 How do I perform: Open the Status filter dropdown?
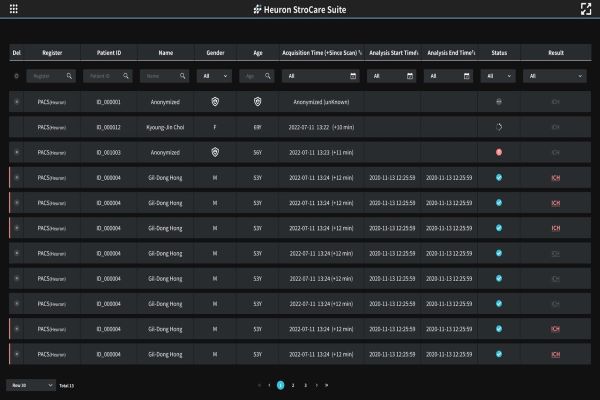[498, 76]
